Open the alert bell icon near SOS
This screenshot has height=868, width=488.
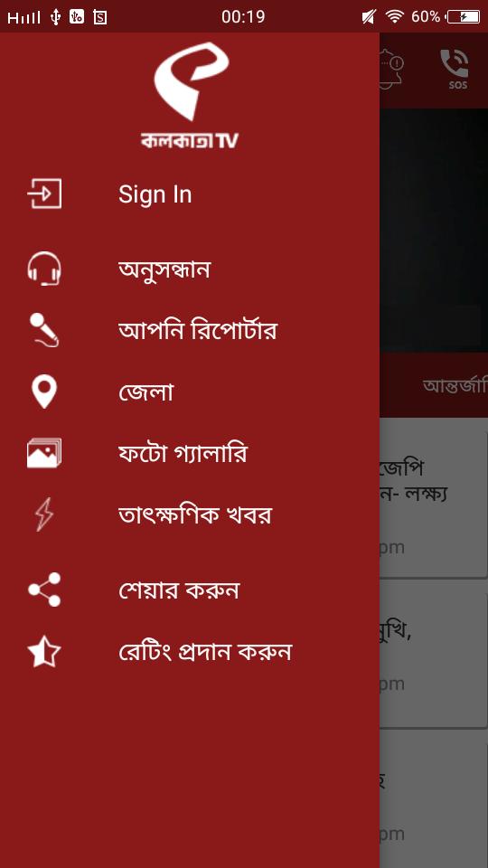(x=390, y=70)
